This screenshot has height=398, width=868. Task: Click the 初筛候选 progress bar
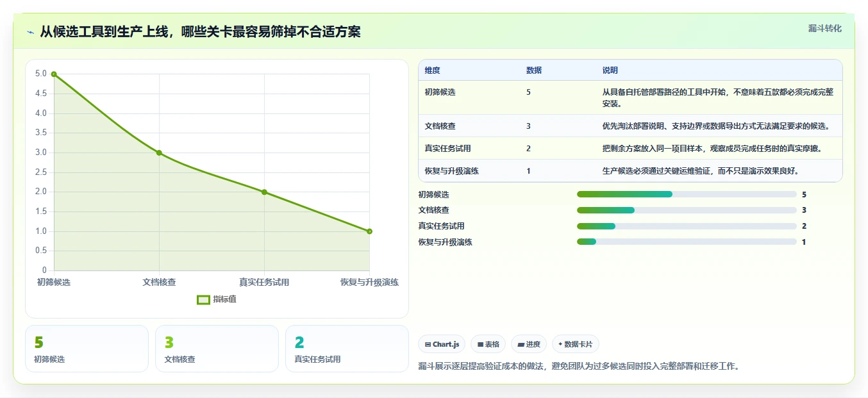coord(687,194)
